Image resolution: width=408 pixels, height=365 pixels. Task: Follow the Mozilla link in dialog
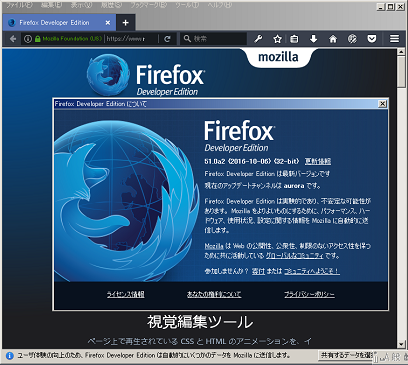coord(214,246)
